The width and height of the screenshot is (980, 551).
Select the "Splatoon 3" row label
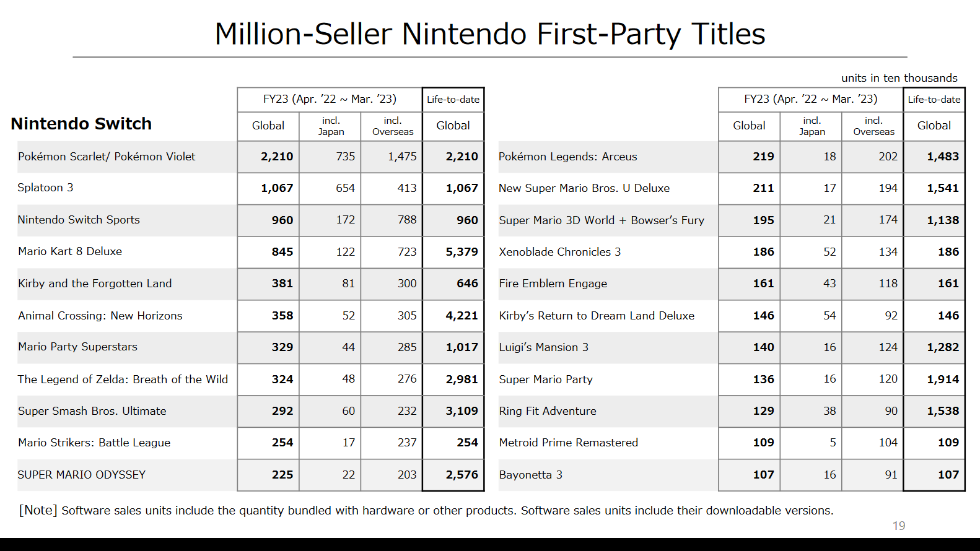coord(45,188)
